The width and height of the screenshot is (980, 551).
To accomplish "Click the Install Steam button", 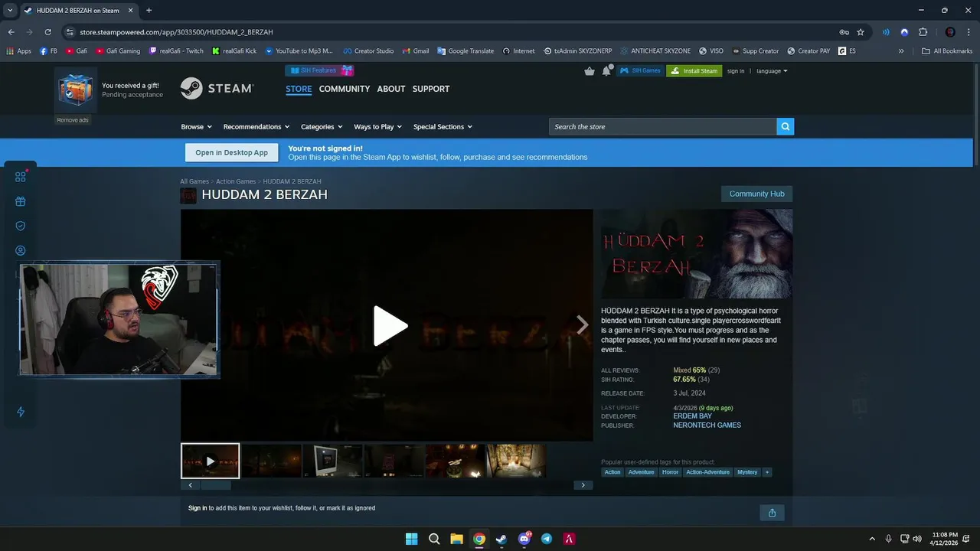I will pyautogui.click(x=694, y=71).
